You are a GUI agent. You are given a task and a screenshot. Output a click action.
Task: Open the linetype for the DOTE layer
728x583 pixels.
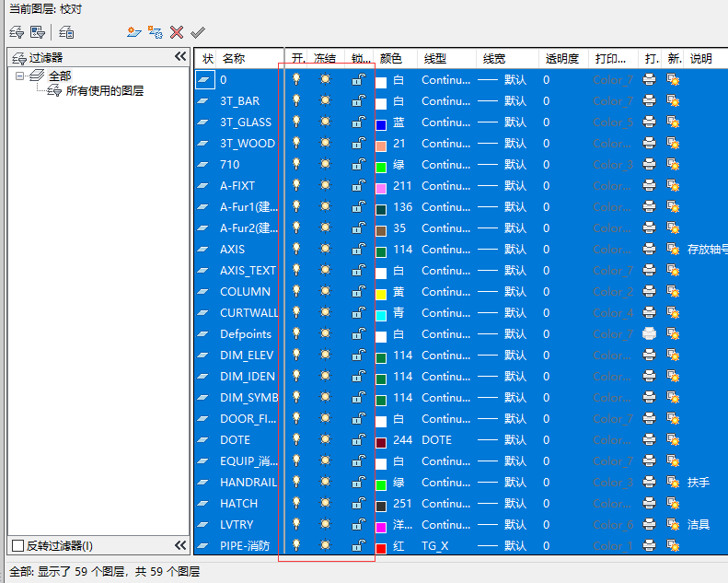tap(438, 440)
